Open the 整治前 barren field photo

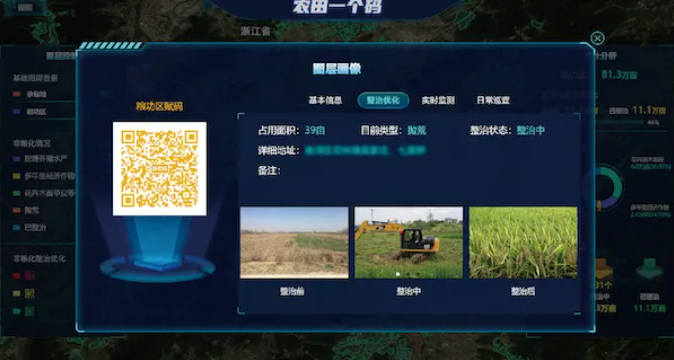pyautogui.click(x=294, y=243)
